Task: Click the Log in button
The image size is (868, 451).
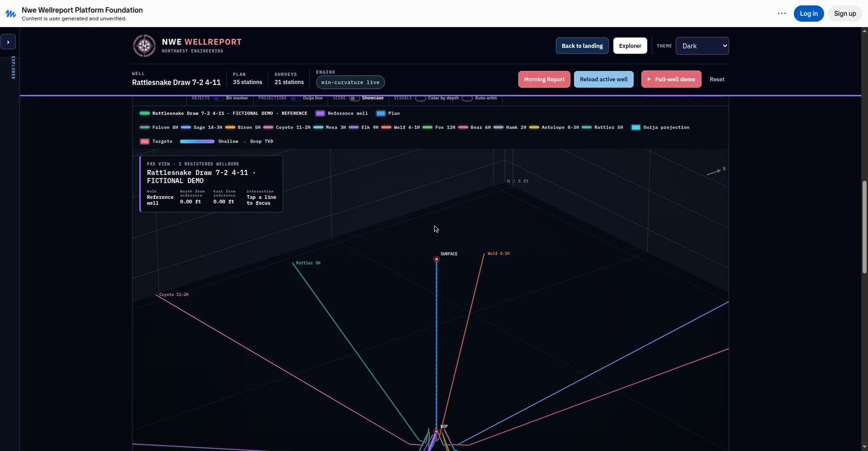Action: click(x=808, y=14)
